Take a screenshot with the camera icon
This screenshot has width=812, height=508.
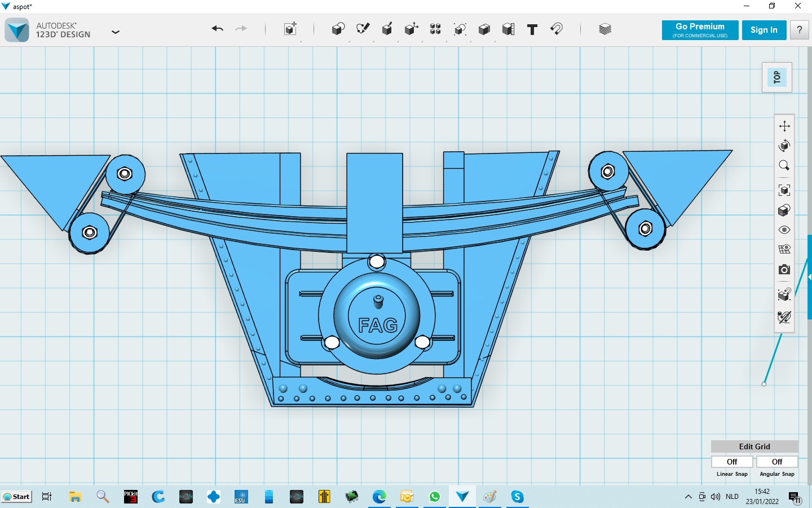click(784, 269)
